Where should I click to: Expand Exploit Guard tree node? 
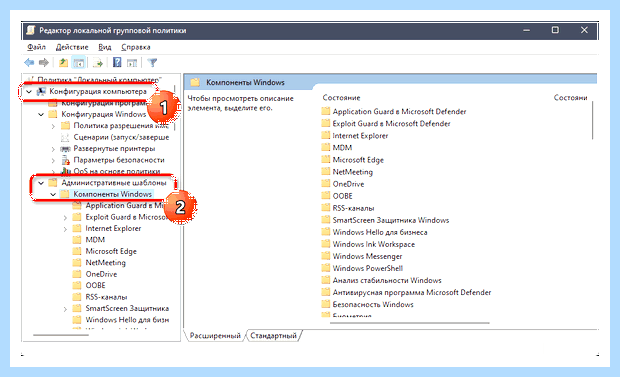tap(65, 218)
